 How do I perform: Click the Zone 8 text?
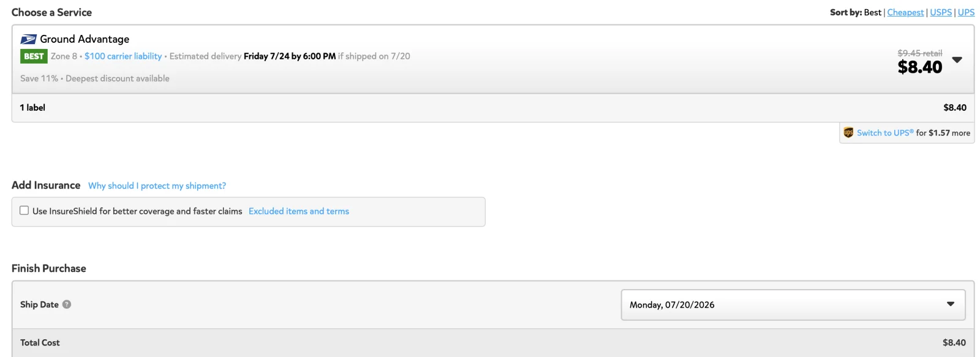[x=64, y=56]
